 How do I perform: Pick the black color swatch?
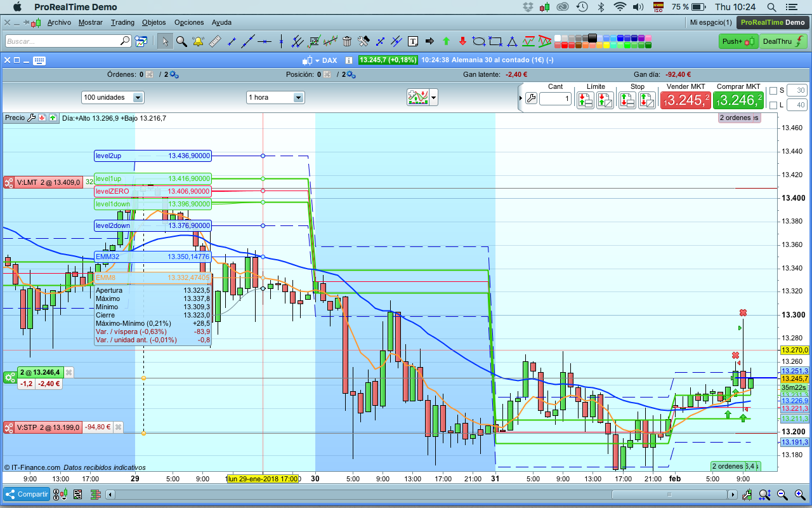pos(593,37)
